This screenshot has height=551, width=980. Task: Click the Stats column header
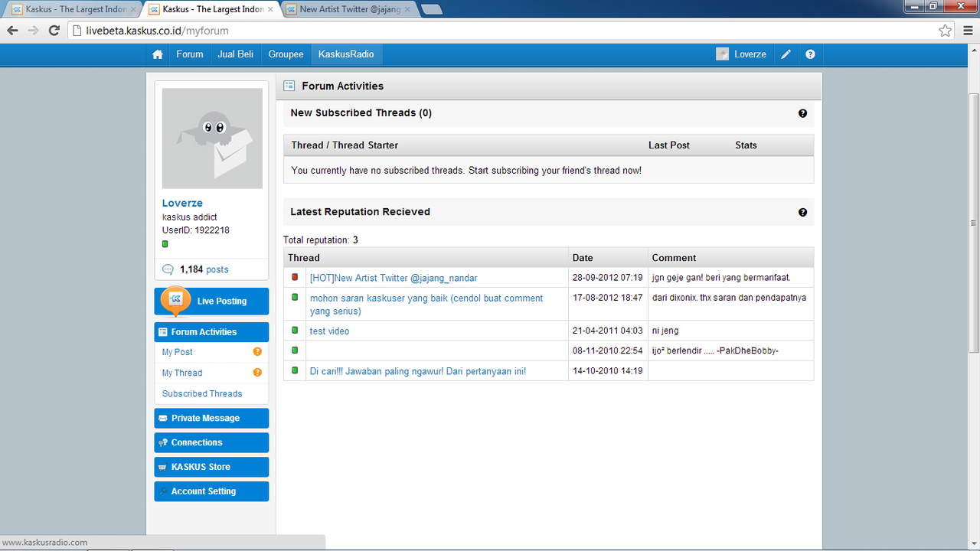pyautogui.click(x=746, y=145)
